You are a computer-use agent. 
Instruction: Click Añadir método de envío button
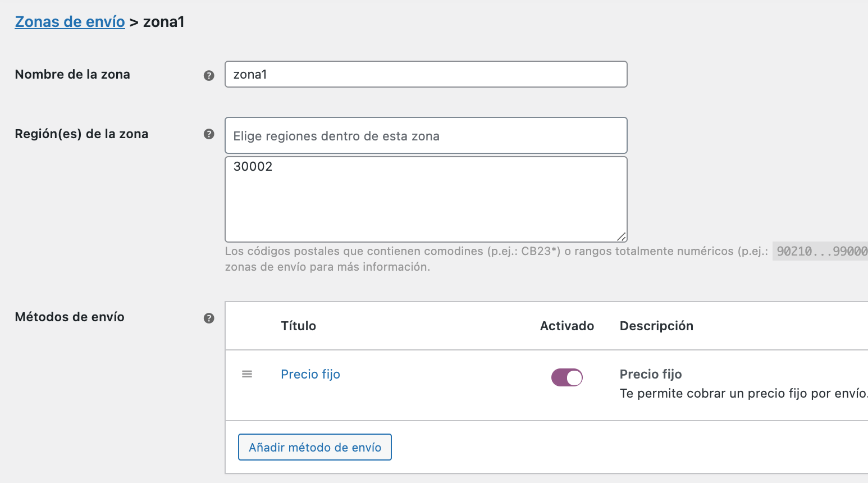[315, 447]
